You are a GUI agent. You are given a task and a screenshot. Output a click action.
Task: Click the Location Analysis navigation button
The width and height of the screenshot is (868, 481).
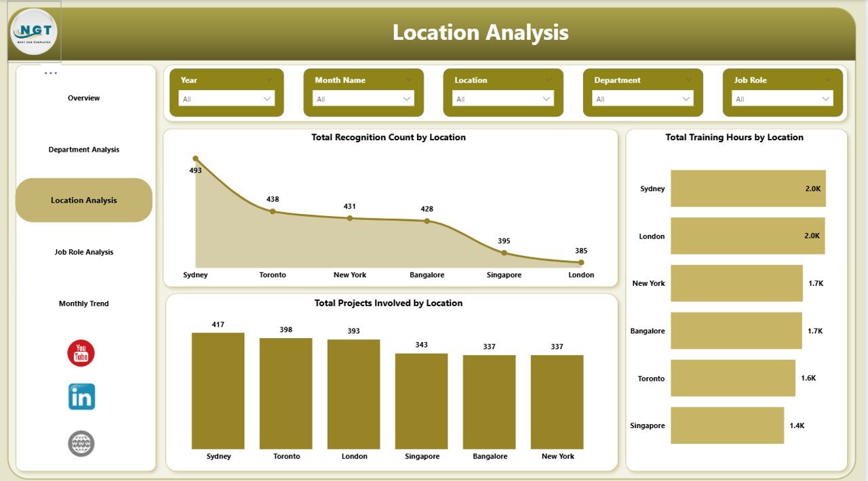click(x=83, y=200)
